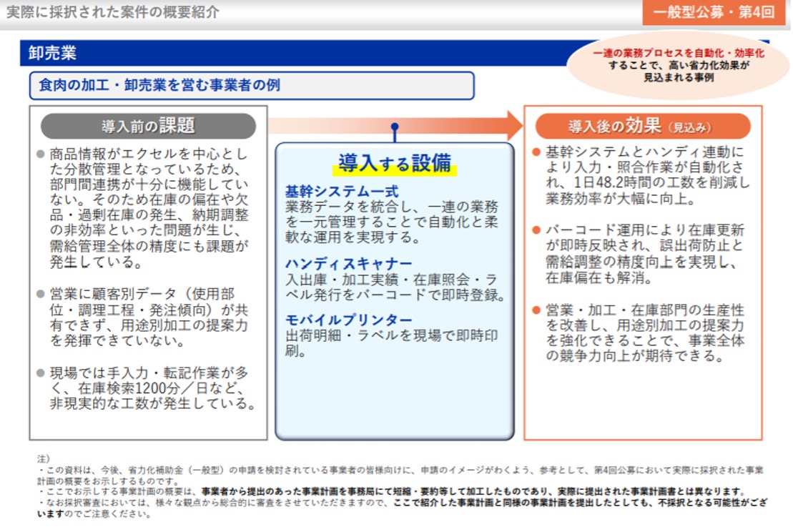Click the 導入後の効果（見込み） orange heading pill
The image size is (793, 532).
pyautogui.click(x=642, y=125)
